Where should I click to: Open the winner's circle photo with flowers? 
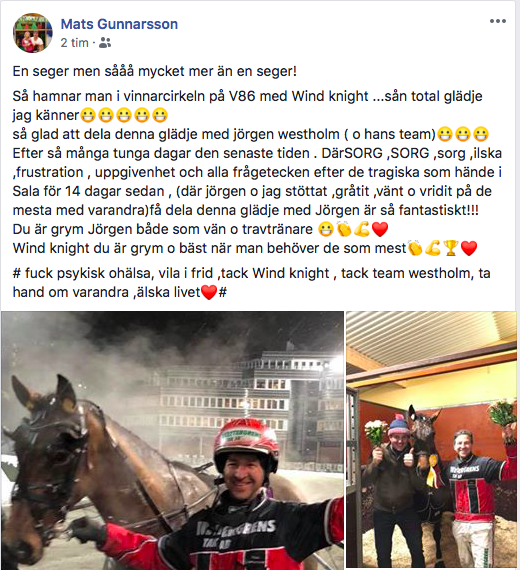point(431,439)
